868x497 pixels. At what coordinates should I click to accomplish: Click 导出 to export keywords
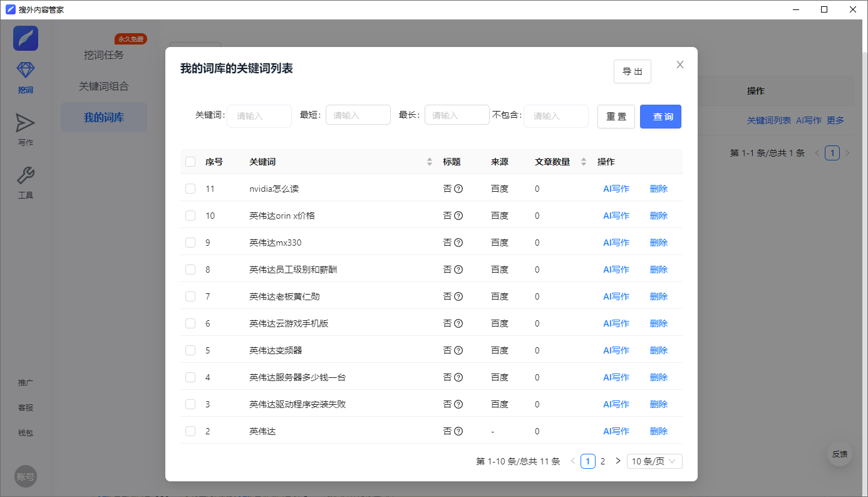[x=633, y=71]
